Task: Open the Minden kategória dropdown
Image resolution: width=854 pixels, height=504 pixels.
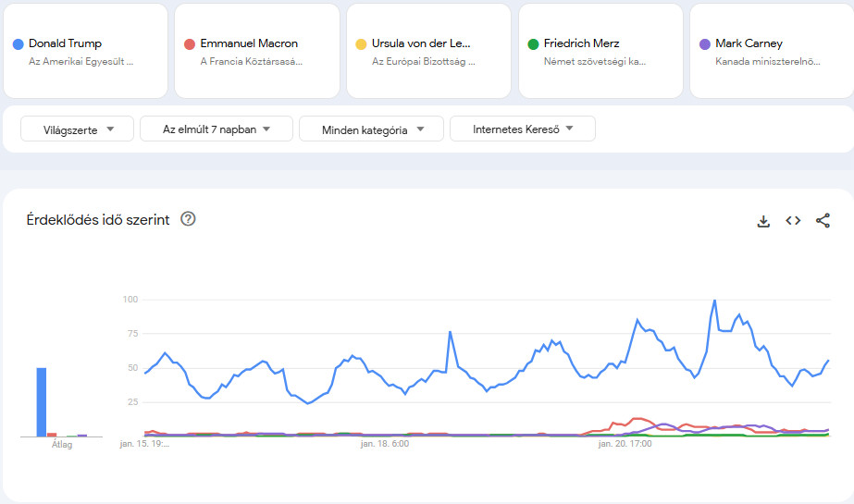Action: pos(371,129)
